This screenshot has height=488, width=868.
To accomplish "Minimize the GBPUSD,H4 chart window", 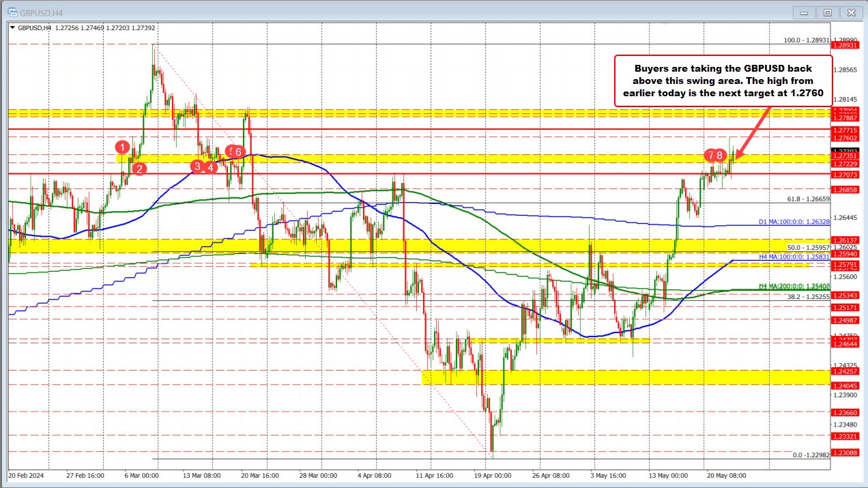I will (805, 12).
